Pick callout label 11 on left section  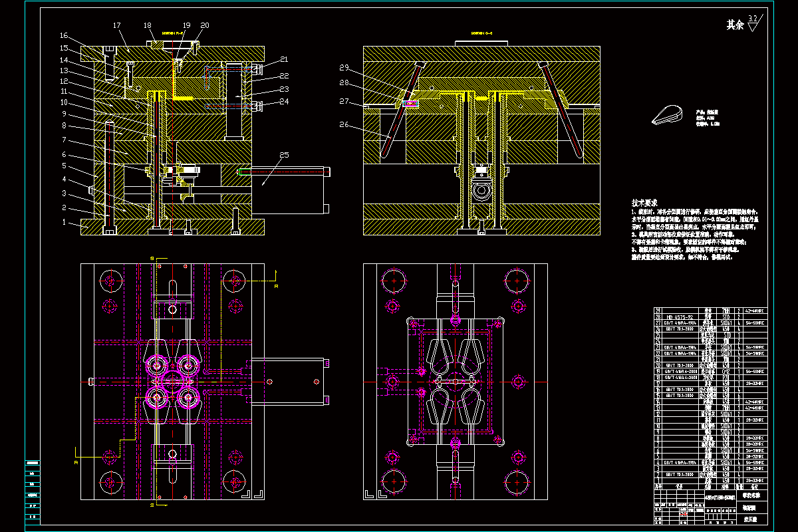tap(64, 92)
